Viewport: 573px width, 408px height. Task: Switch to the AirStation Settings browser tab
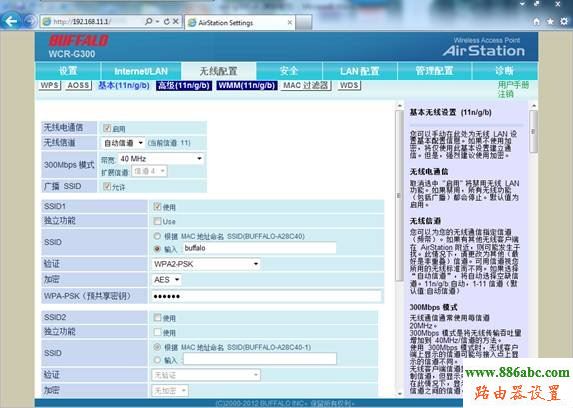click(x=240, y=23)
